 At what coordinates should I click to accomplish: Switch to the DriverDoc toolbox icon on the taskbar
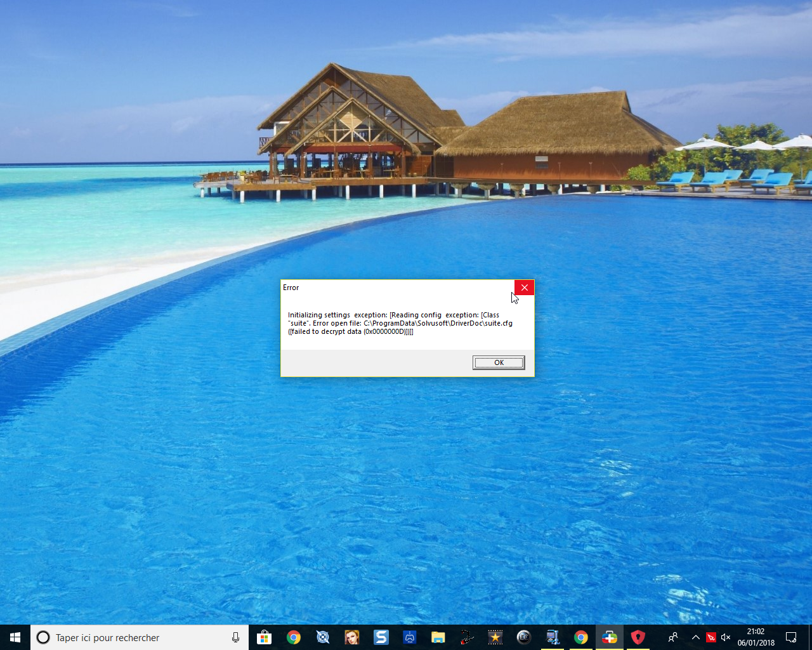click(610, 637)
